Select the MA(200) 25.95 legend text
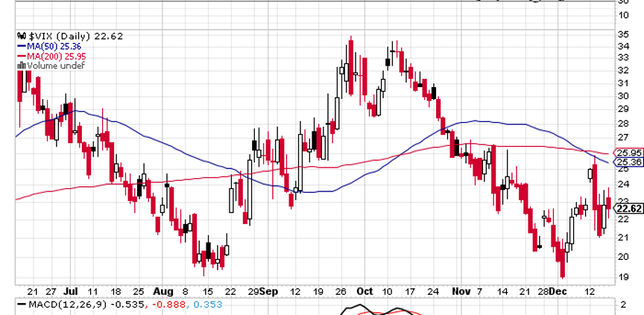Screen dimensions: 644x315 pos(56,56)
